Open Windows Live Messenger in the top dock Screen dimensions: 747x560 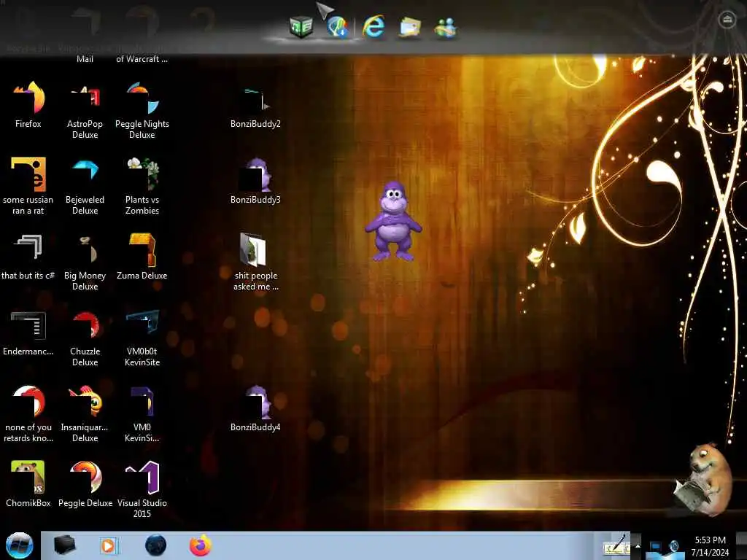pyautogui.click(x=446, y=27)
